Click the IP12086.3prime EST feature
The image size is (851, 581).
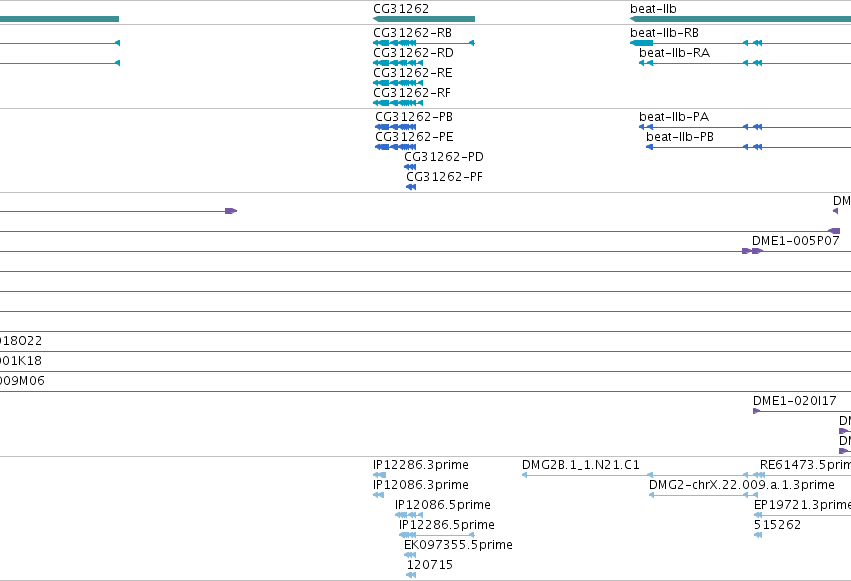(x=378, y=495)
